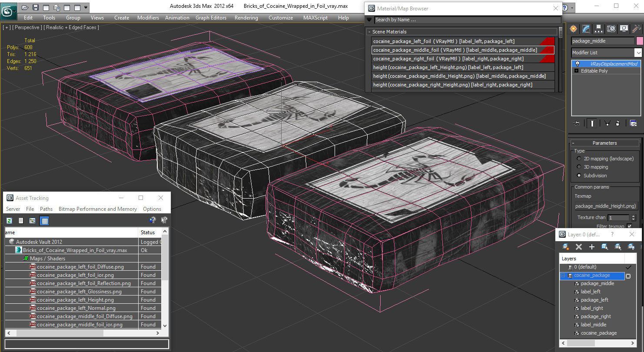Open the Modify command panel tab
644x352 pixels.
coord(586,29)
